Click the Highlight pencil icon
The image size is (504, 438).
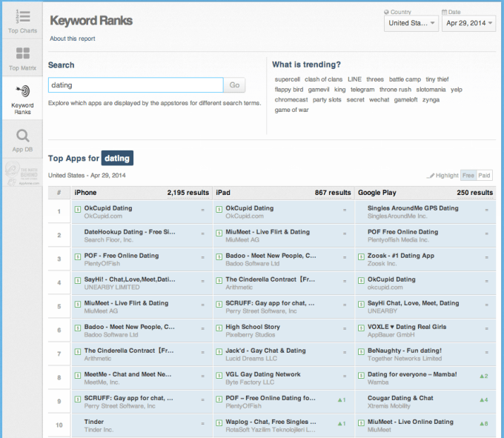pyautogui.click(x=431, y=176)
